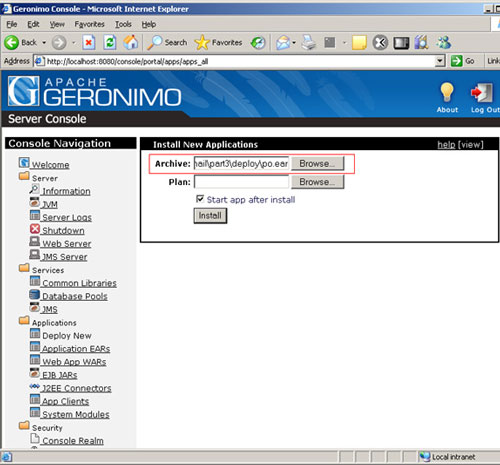The image size is (500, 465).
Task: Click the J2EE Connectors icon
Action: click(34, 386)
